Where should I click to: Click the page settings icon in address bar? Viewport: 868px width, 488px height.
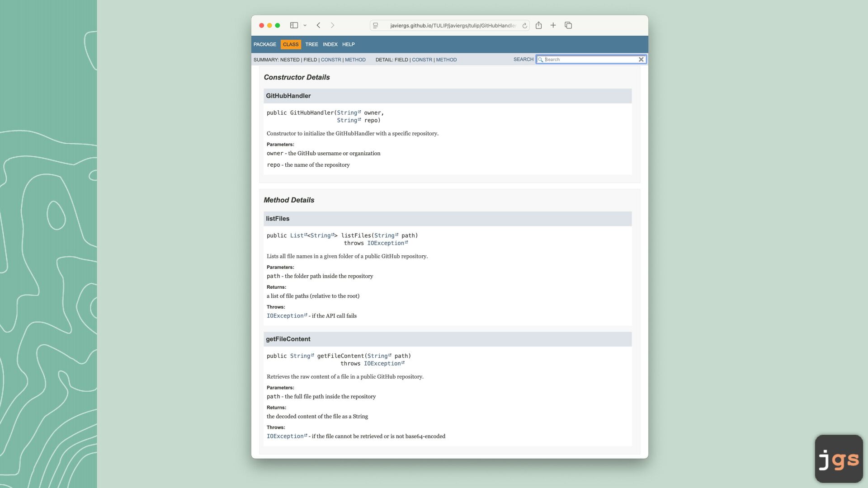pyautogui.click(x=376, y=26)
